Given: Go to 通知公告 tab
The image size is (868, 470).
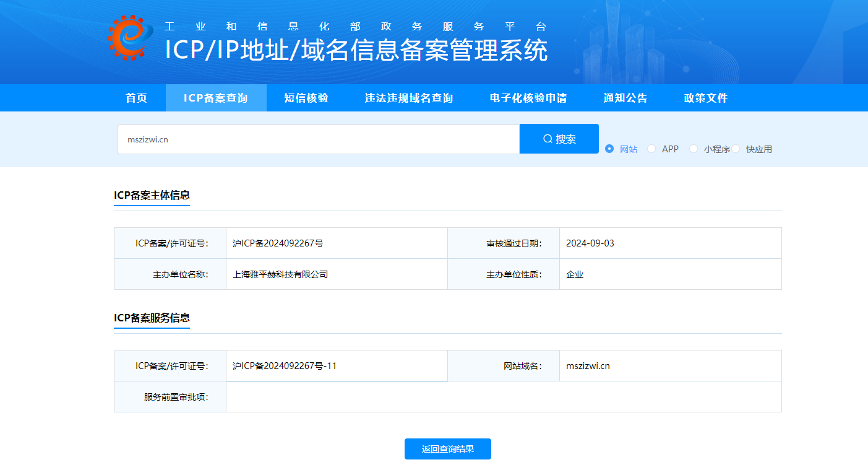Looking at the screenshot, I should tap(625, 98).
